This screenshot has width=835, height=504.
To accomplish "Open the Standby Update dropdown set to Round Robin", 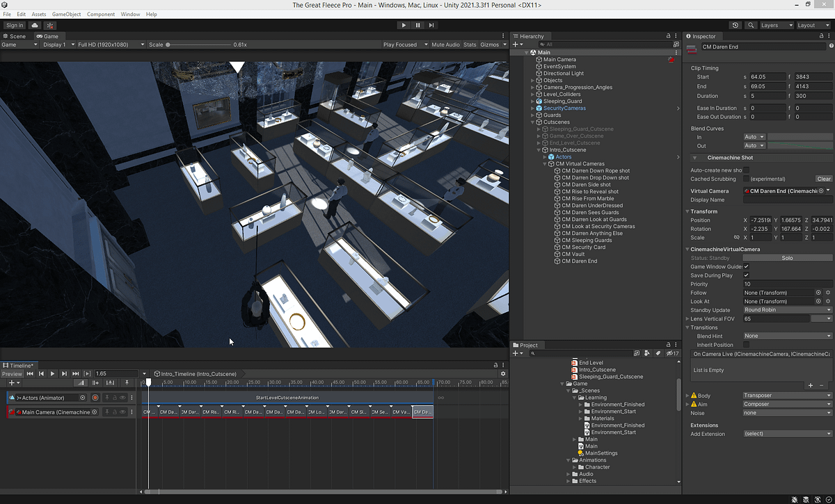I will click(787, 310).
